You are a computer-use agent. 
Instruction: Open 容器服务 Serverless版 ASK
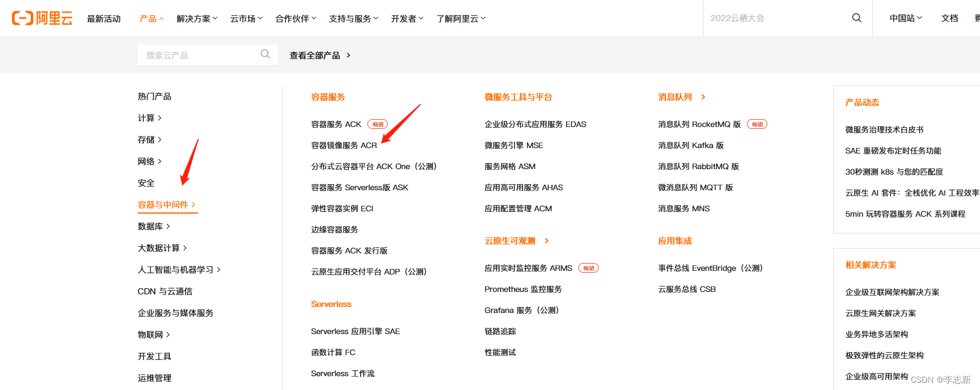(360, 188)
